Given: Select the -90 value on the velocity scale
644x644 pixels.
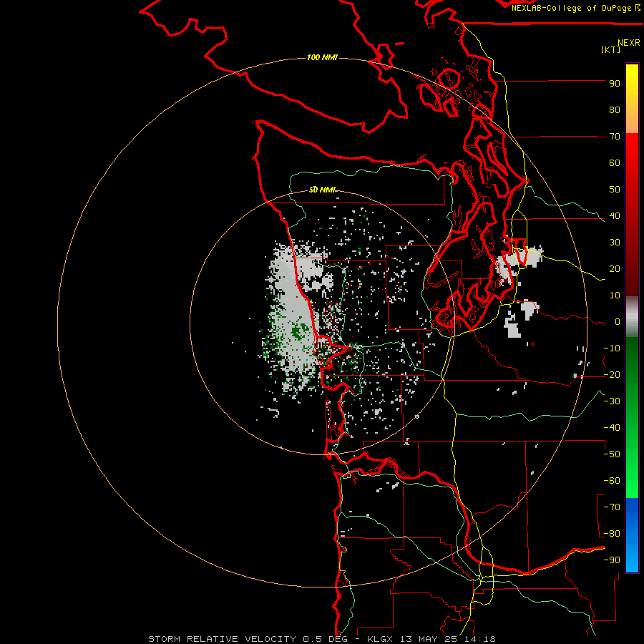Looking at the screenshot, I should tap(612, 560).
